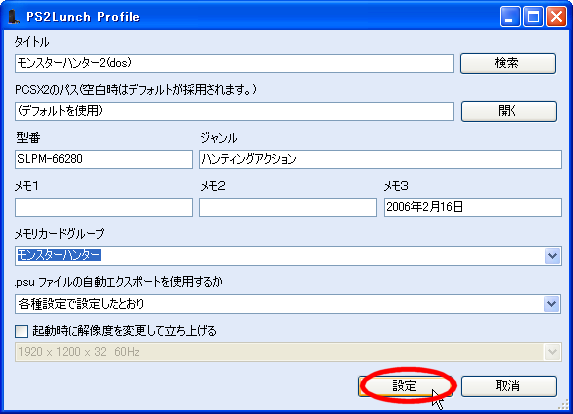Click the メモ3 field showing 2006年2月16日
573x414 pixels.
473,208
